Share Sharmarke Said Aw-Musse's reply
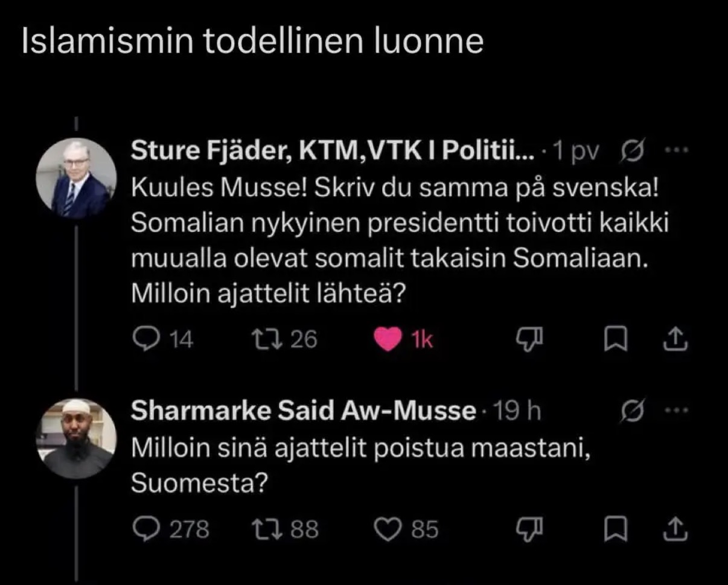The width and height of the screenshot is (728, 585). (x=675, y=529)
